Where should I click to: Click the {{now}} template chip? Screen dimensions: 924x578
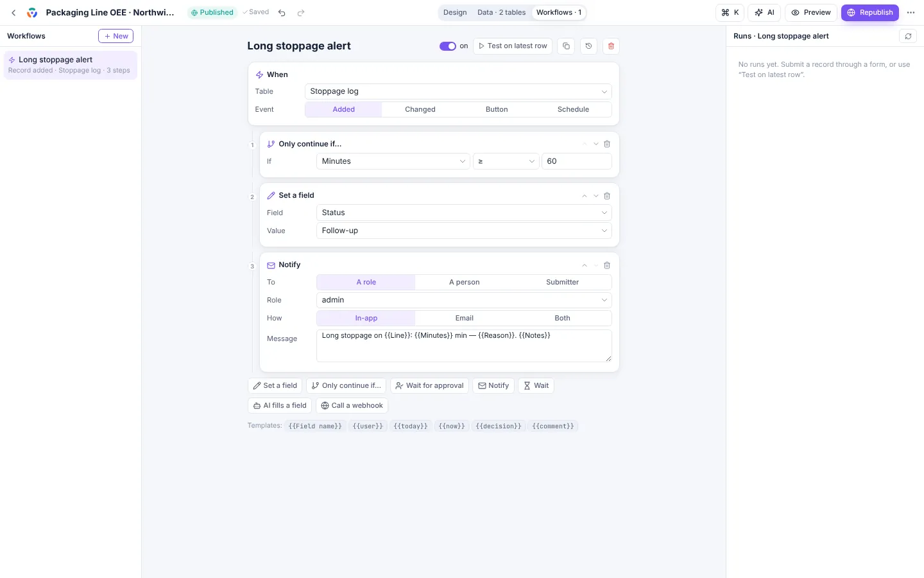tap(452, 426)
